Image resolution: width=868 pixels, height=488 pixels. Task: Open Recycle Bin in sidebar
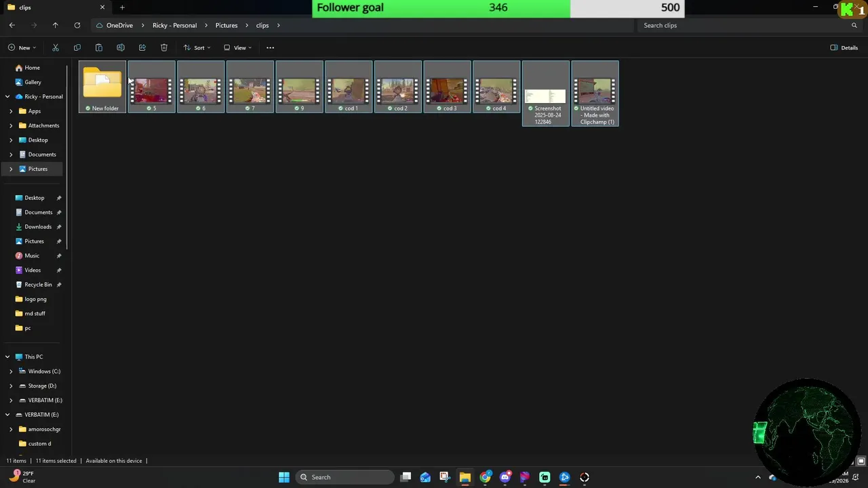[x=38, y=285]
